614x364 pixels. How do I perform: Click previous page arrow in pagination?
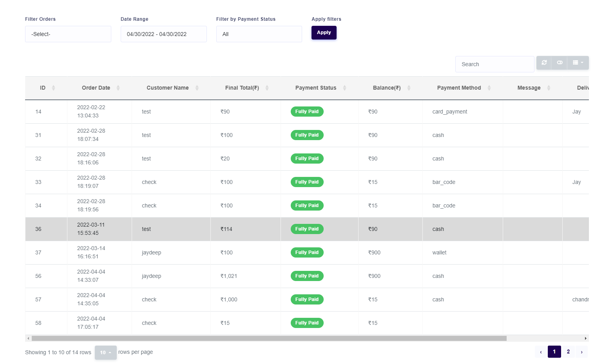(x=541, y=352)
